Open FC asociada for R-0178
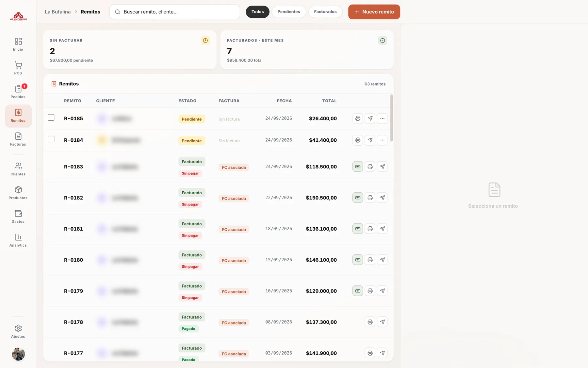Image resolution: width=588 pixels, height=368 pixels. (x=234, y=323)
